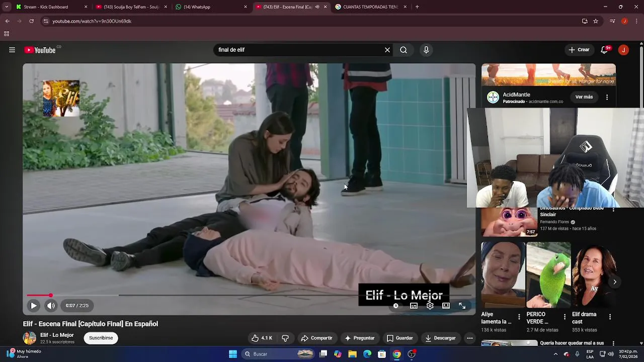Open the Elif - Lo Mejor channel link

[57, 335]
